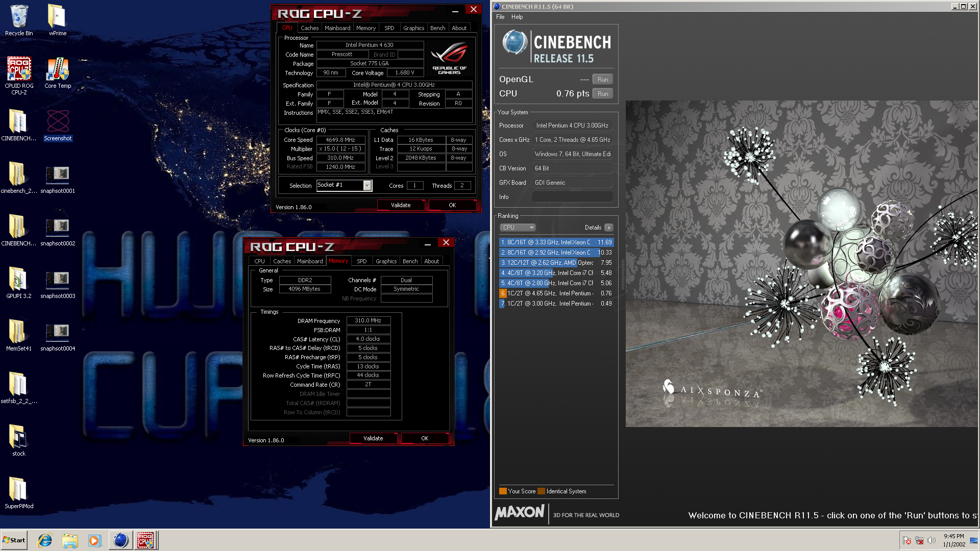Launch Internet Explorer from taskbar
Image resolution: width=980 pixels, height=551 pixels.
(x=45, y=540)
